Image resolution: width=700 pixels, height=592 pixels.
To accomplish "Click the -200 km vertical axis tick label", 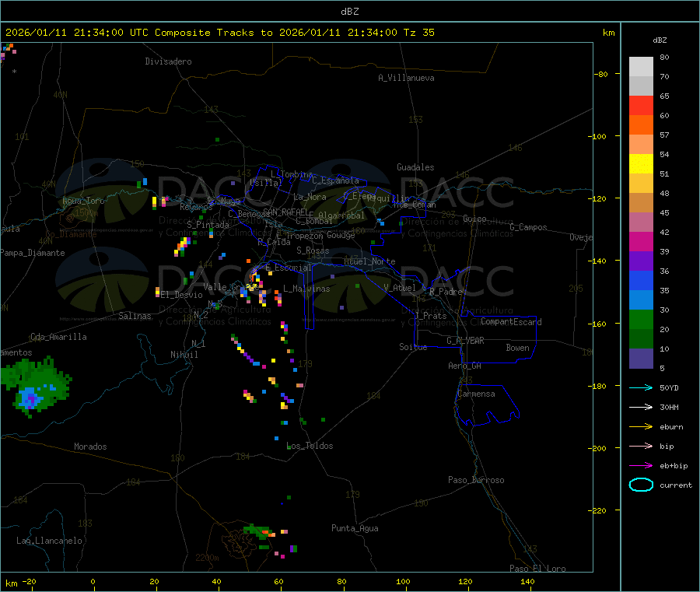I will [x=597, y=448].
